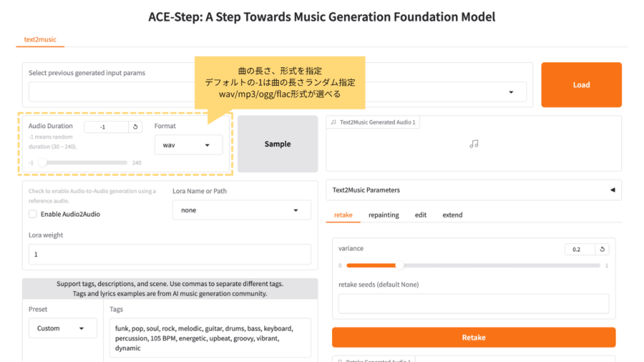This screenshot has width=644, height=362.
Task: Switch to the repainting tab
Action: 384,215
